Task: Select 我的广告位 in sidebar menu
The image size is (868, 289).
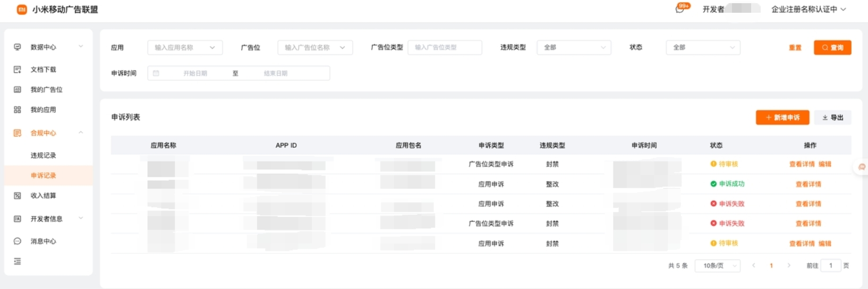Action: pos(46,90)
